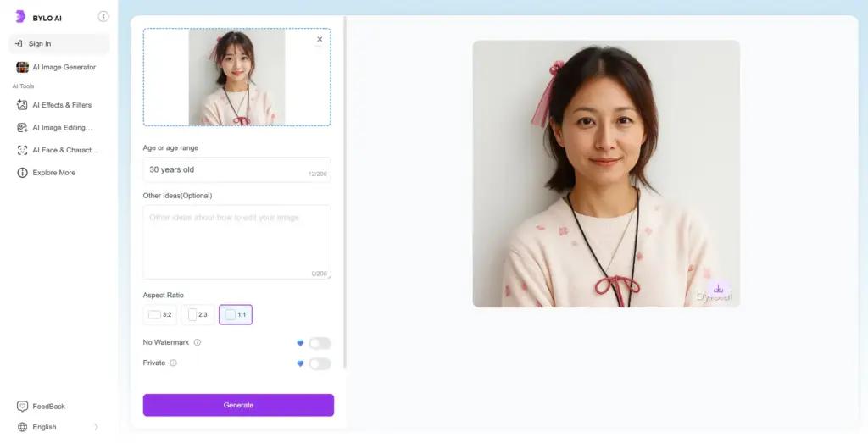This screenshot has width=868, height=443.
Task: Download the generated image
Action: 718,289
